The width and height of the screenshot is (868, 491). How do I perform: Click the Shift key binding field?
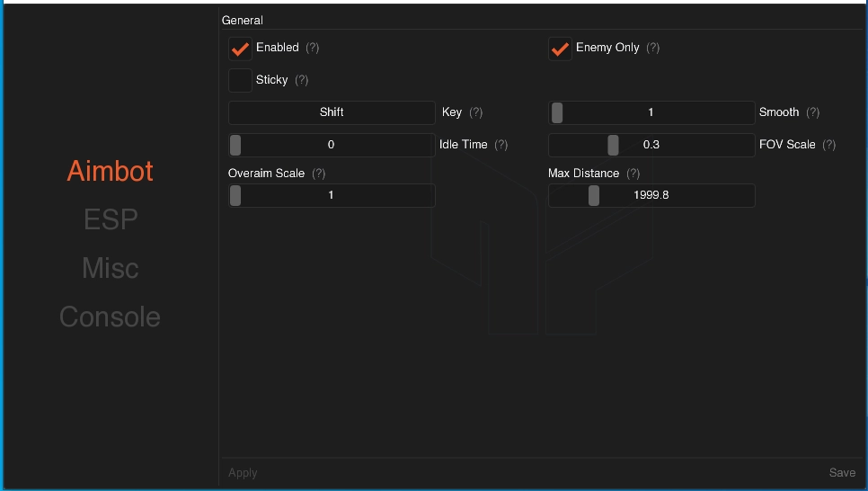click(332, 112)
